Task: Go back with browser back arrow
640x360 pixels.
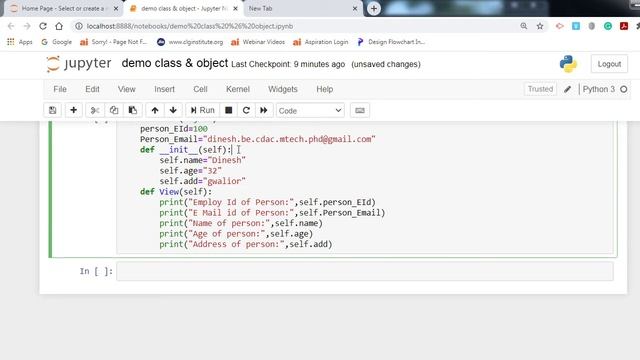Action: coord(11,26)
